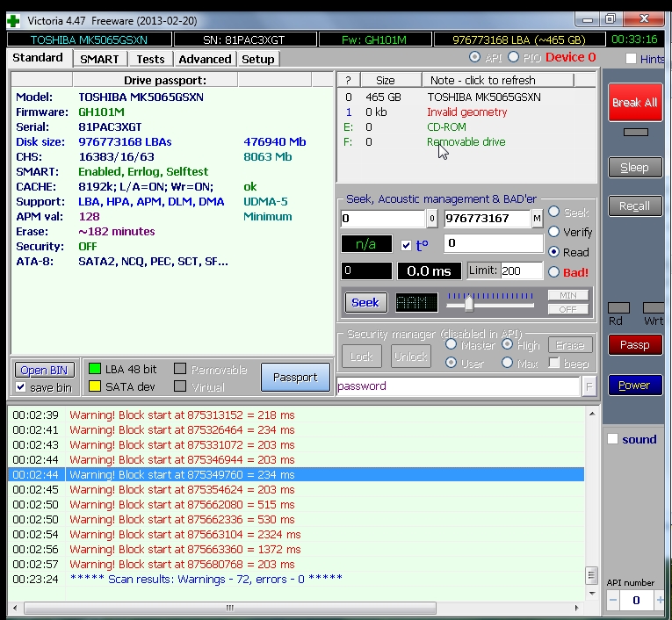
Task: Click the Rd indicator light
Action: coord(619,307)
